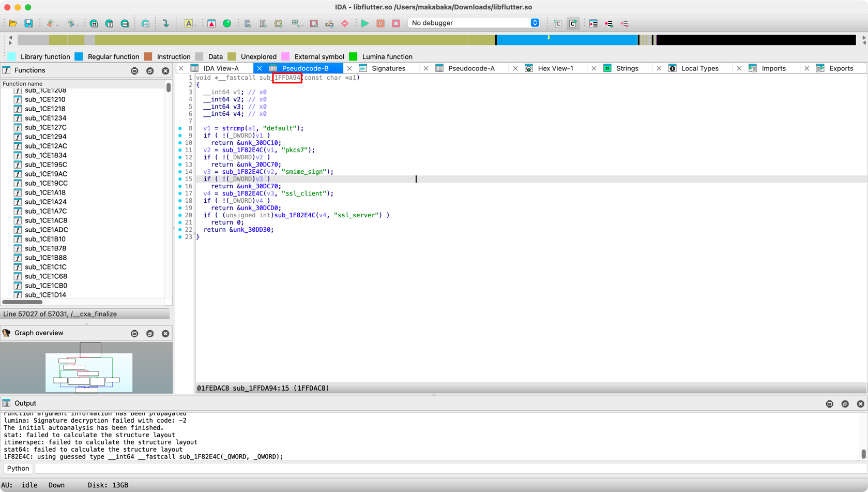The height and width of the screenshot is (492, 868).
Task: Click the jump forward arrow icon
Action: point(72,23)
